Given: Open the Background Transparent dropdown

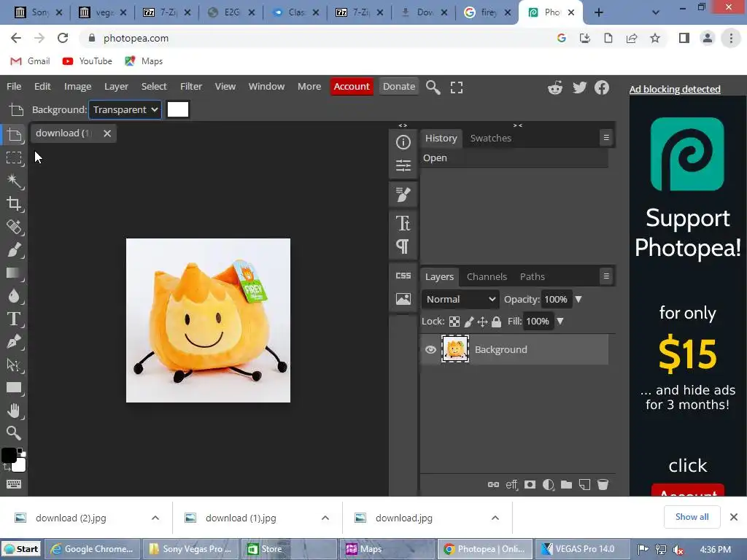Looking at the screenshot, I should tap(125, 109).
